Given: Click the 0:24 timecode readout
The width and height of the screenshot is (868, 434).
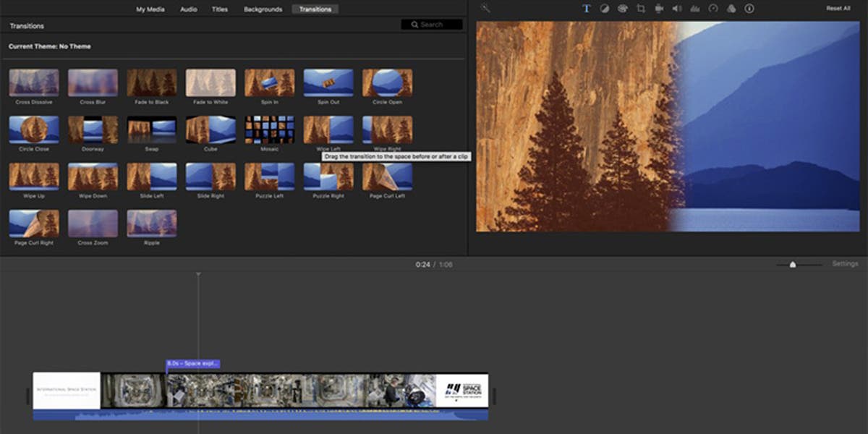Looking at the screenshot, I should (x=422, y=265).
